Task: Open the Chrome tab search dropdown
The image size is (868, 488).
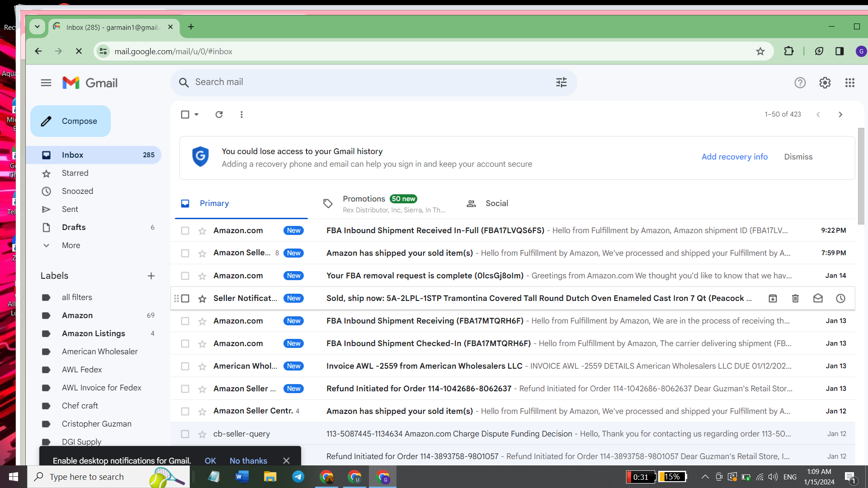Action: tap(37, 27)
